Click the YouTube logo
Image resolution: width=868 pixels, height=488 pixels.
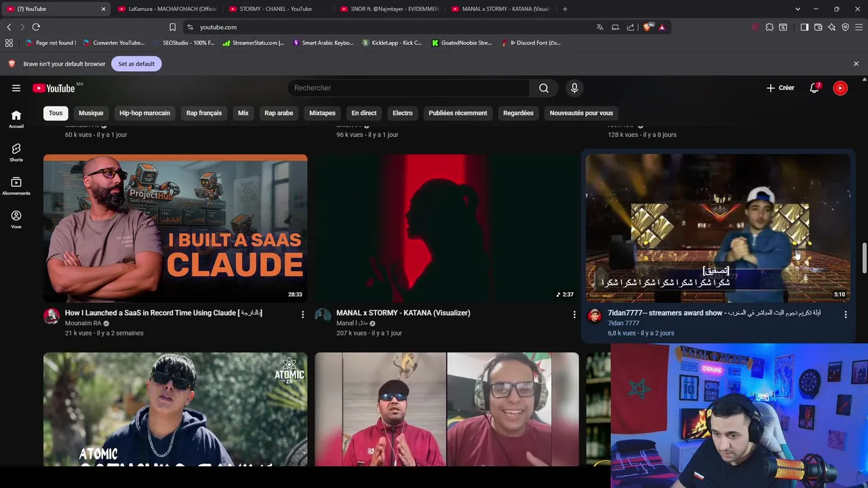54,88
